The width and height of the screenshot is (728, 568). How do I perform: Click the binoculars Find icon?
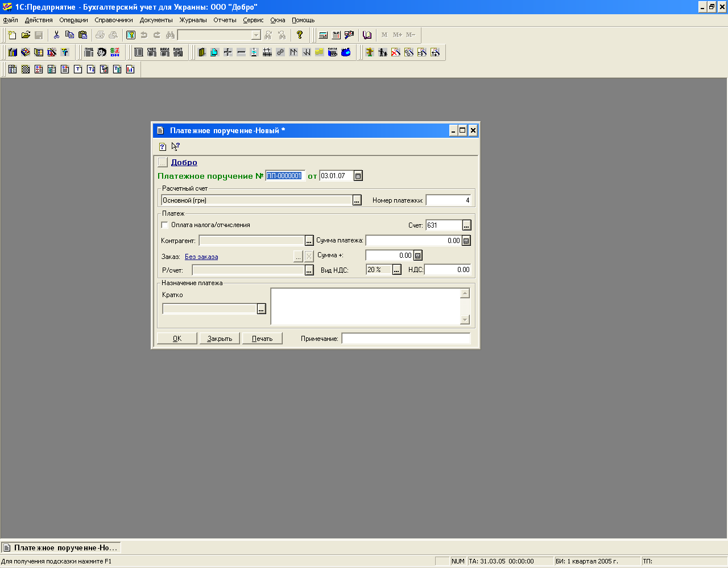point(170,35)
